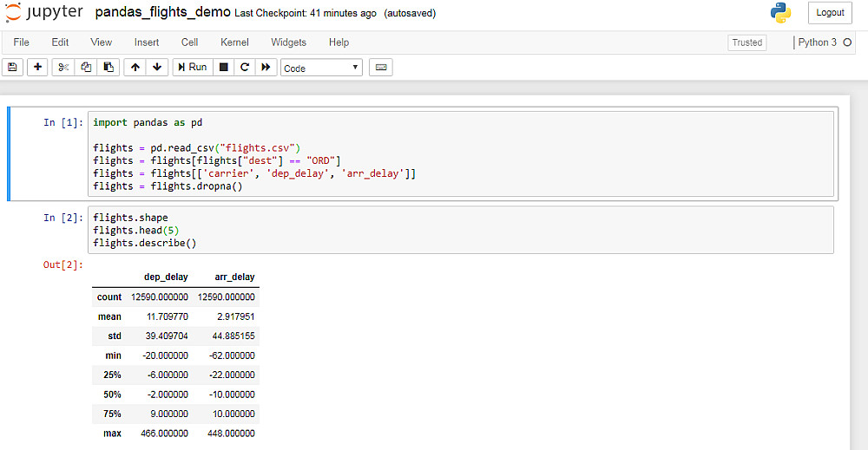Run the selected cell with Run button
This screenshot has height=450, width=868.
[x=193, y=68]
